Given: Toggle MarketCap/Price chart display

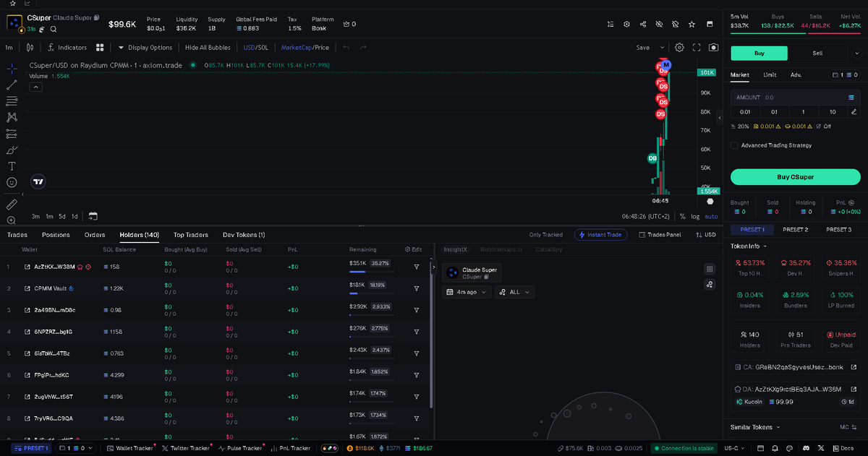Looking at the screenshot, I should pyautogui.click(x=305, y=48).
